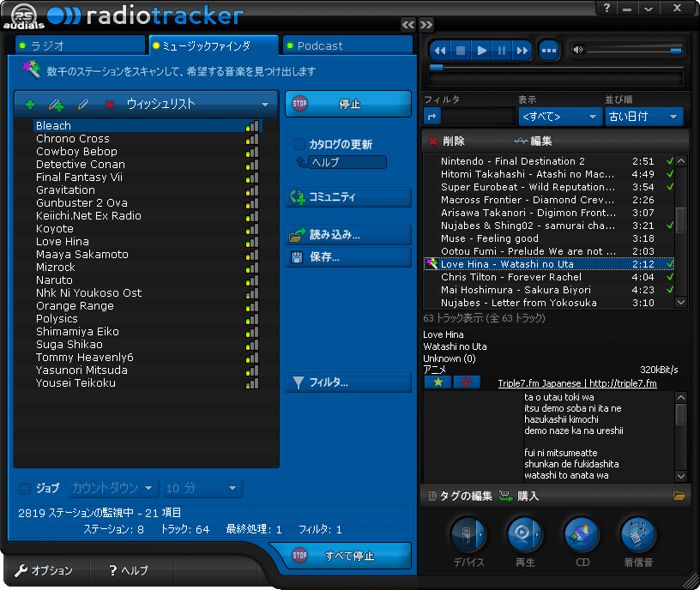Viewport: 700px width, 590px height.
Task: Click the signal bars icon for Bleach
Action: pyautogui.click(x=252, y=126)
